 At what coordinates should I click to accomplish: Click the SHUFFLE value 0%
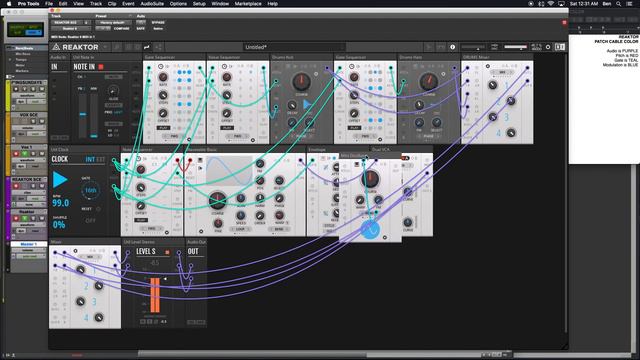click(x=59, y=224)
